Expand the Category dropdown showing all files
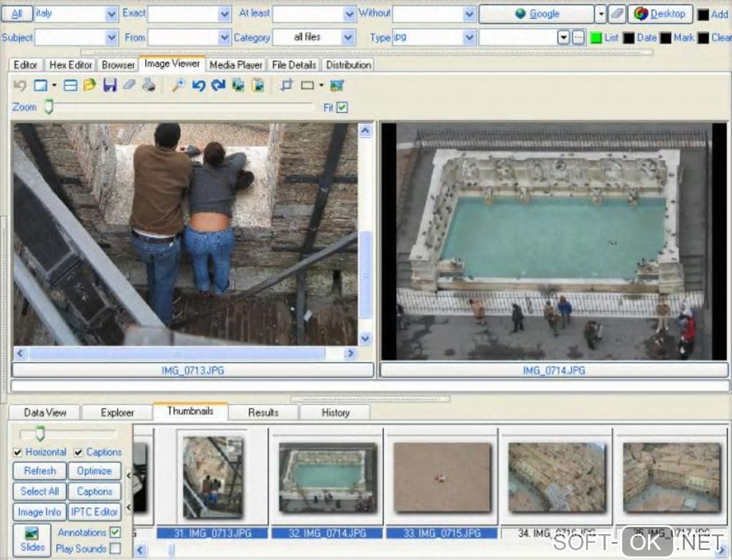Image resolution: width=732 pixels, height=560 pixels. click(x=348, y=37)
